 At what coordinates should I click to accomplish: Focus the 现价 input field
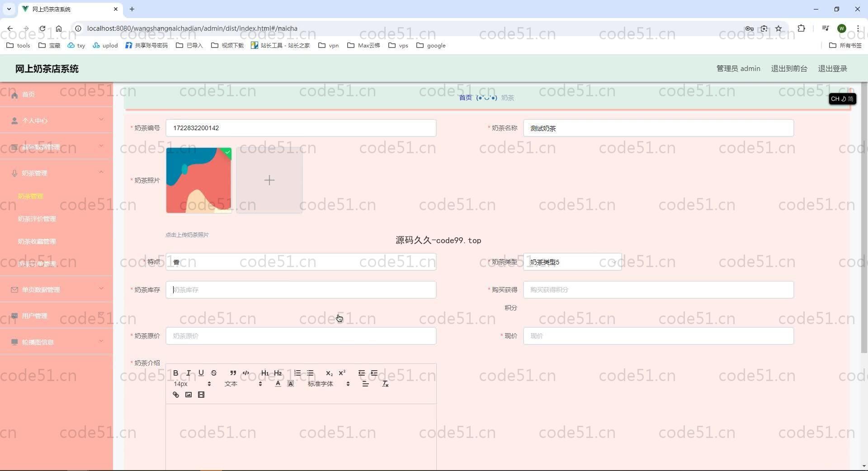[658, 336]
